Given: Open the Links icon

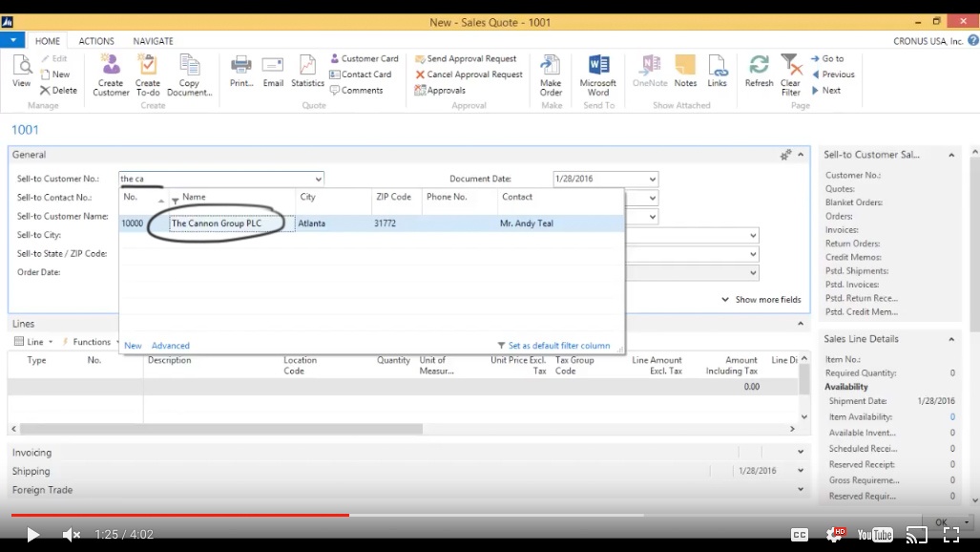Looking at the screenshot, I should pyautogui.click(x=717, y=72).
